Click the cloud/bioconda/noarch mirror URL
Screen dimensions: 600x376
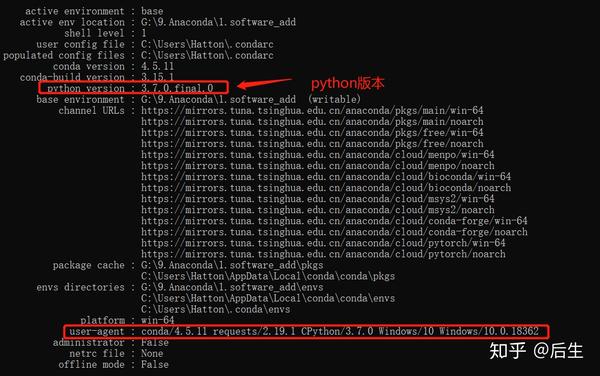coord(326,188)
